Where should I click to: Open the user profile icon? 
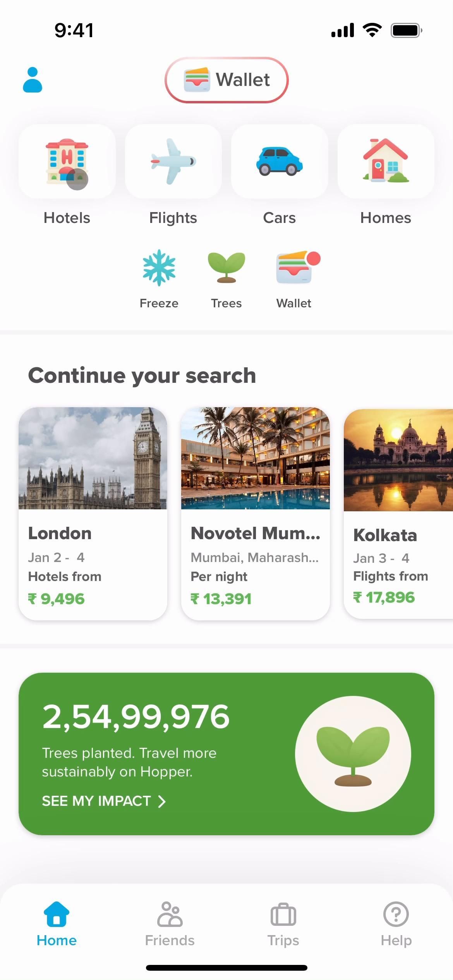click(33, 80)
